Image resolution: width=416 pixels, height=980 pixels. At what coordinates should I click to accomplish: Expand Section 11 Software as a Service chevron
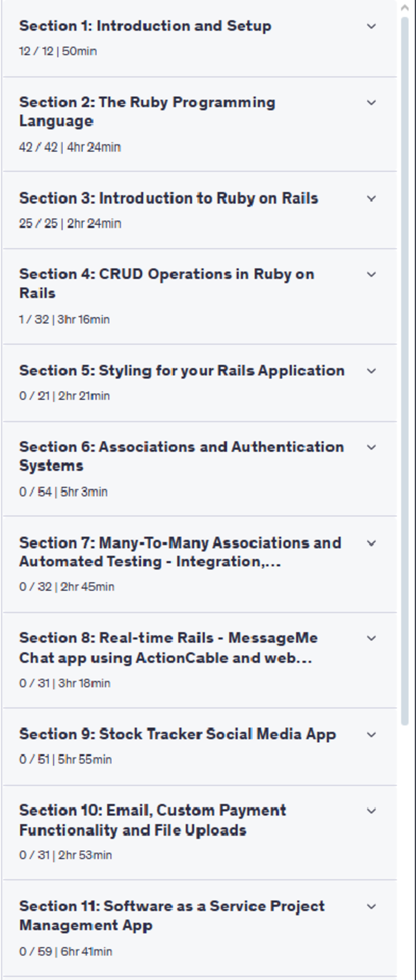click(x=371, y=907)
